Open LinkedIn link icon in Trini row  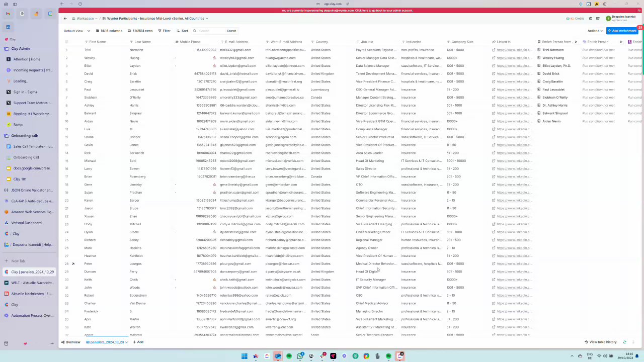click(494, 50)
